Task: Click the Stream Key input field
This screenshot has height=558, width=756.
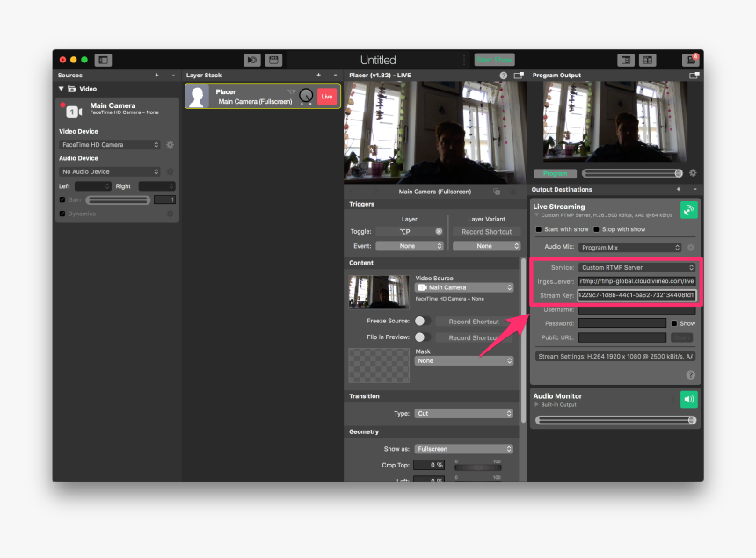Action: click(637, 295)
